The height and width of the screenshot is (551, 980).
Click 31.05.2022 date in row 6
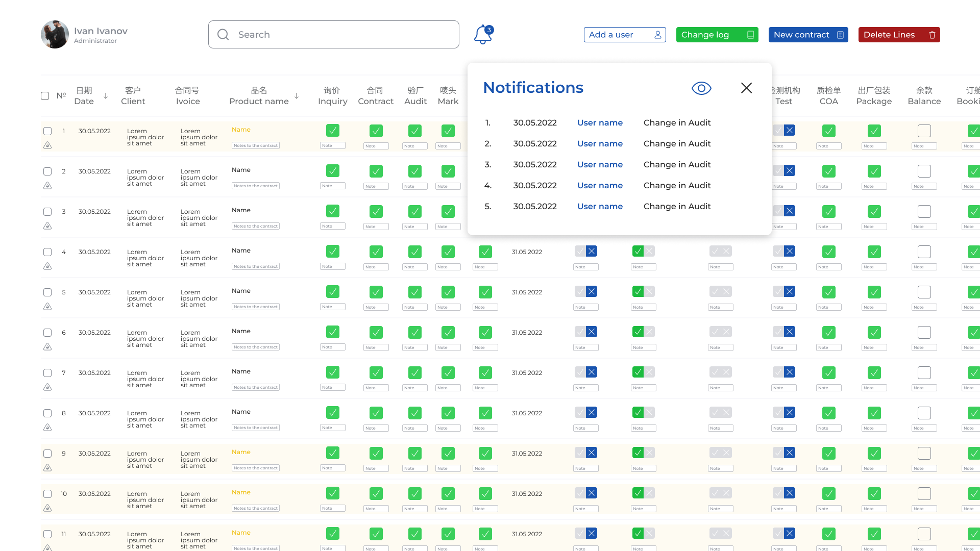pos(527,333)
